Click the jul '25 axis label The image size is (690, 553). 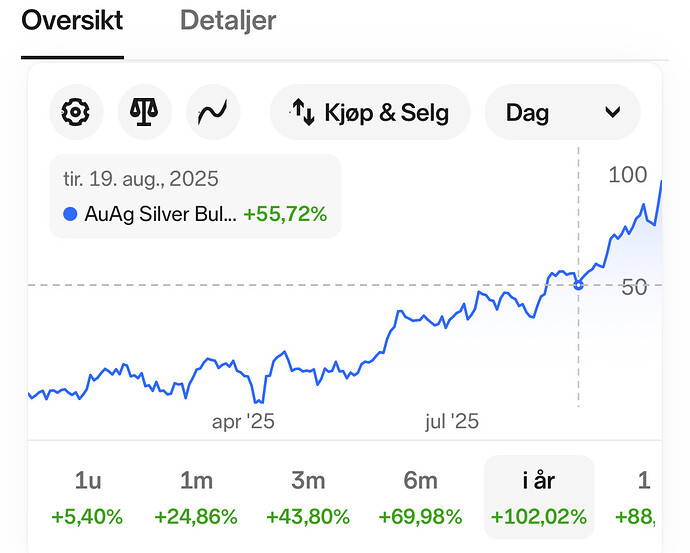tap(451, 421)
